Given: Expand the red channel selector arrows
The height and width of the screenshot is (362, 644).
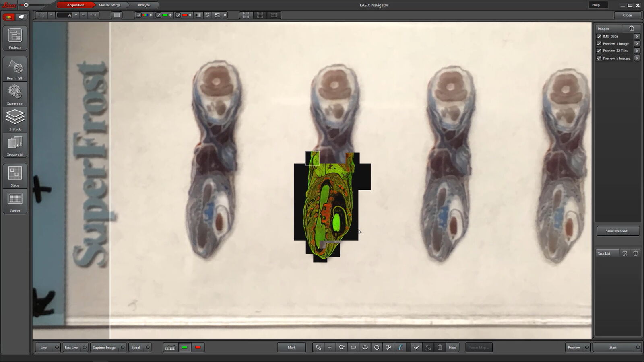Looking at the screenshot, I should pyautogui.click(x=190, y=15).
